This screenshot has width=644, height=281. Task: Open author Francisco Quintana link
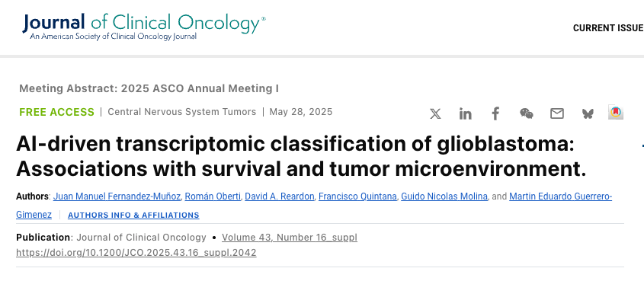357,196
